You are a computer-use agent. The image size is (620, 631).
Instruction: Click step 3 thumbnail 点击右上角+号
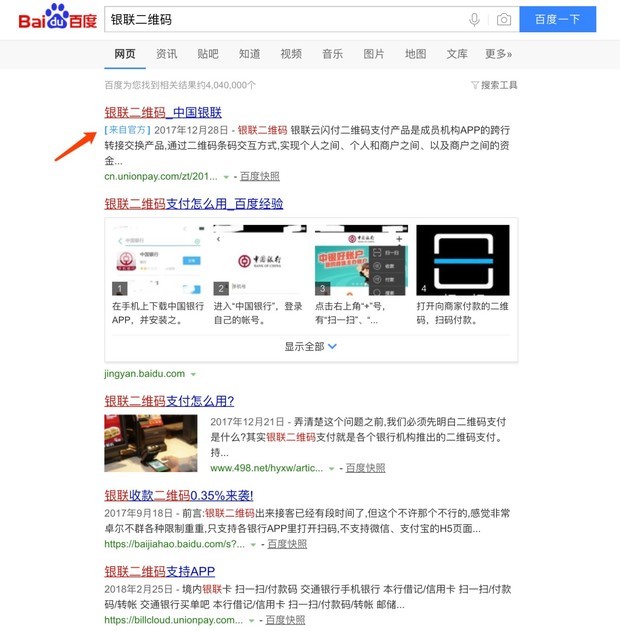coord(361,260)
